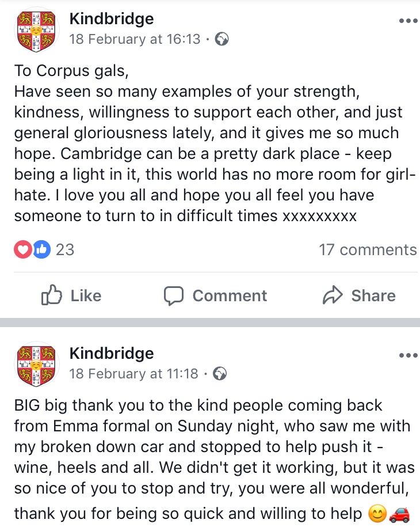Tap the Share button label

point(373,295)
